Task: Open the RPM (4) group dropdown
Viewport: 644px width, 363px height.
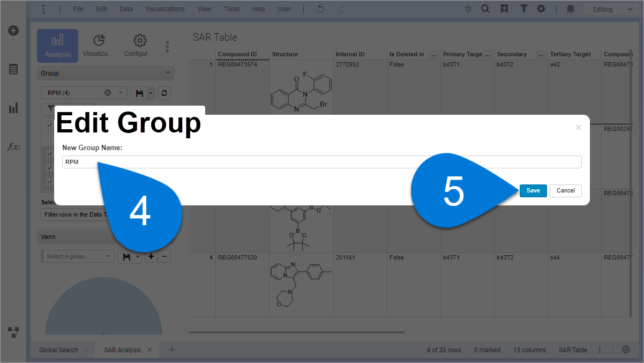Action: pyautogui.click(x=121, y=93)
